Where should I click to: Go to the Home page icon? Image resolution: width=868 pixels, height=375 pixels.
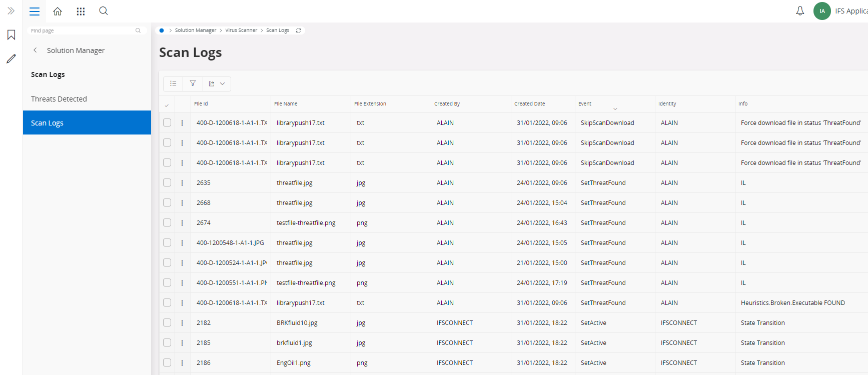click(58, 11)
